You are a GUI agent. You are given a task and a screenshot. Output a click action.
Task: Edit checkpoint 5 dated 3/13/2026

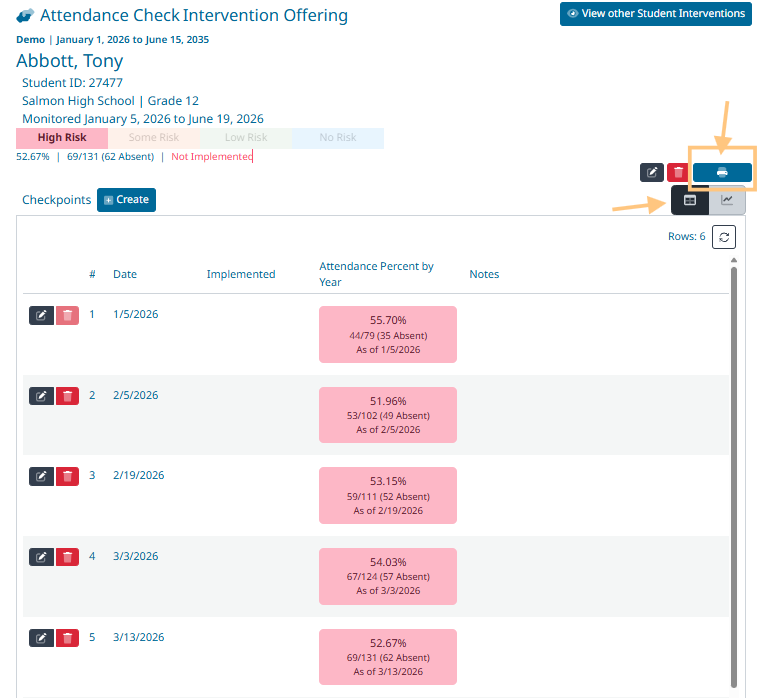click(x=41, y=637)
